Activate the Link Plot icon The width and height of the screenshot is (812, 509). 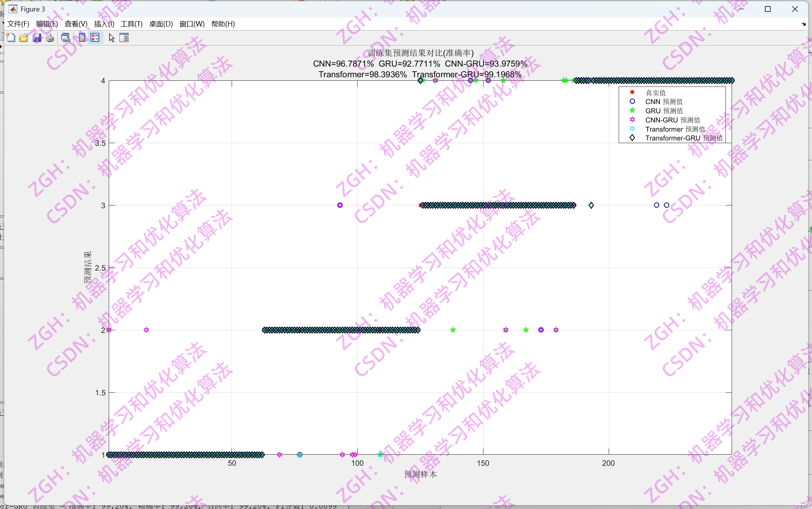(x=65, y=38)
